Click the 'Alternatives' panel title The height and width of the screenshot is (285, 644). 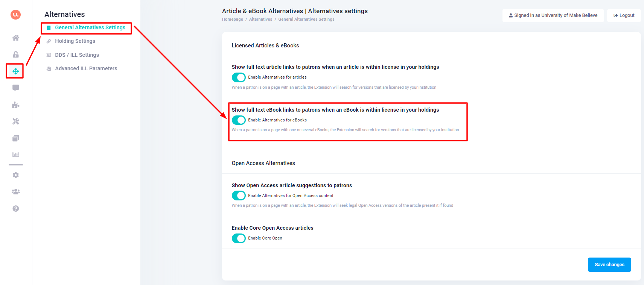(65, 14)
